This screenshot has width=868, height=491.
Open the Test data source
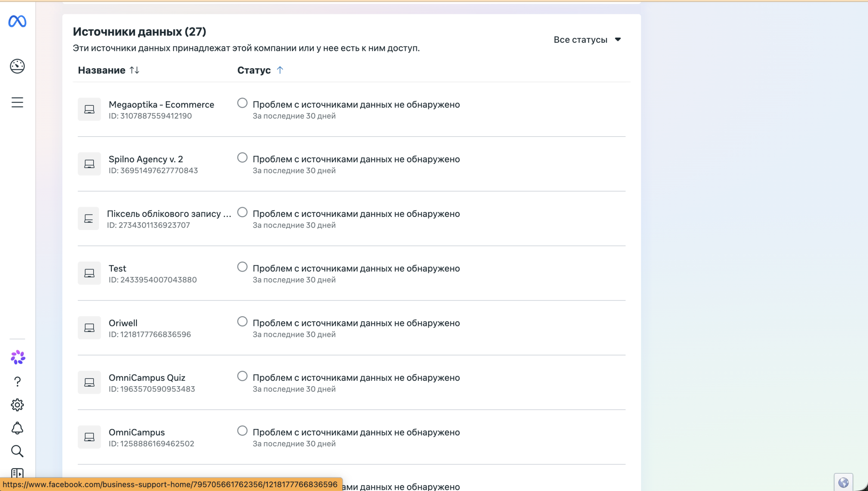click(117, 268)
